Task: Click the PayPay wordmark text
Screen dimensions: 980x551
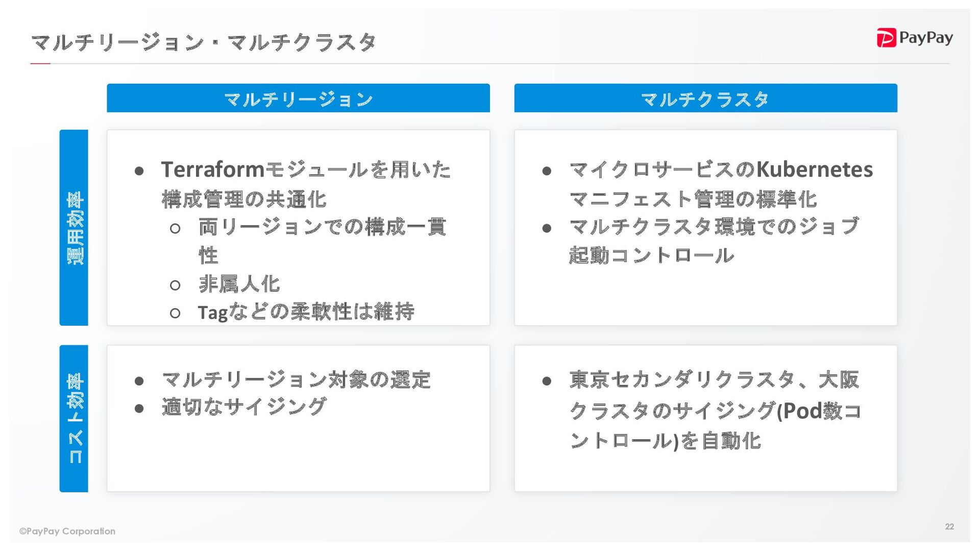Action: tap(925, 38)
